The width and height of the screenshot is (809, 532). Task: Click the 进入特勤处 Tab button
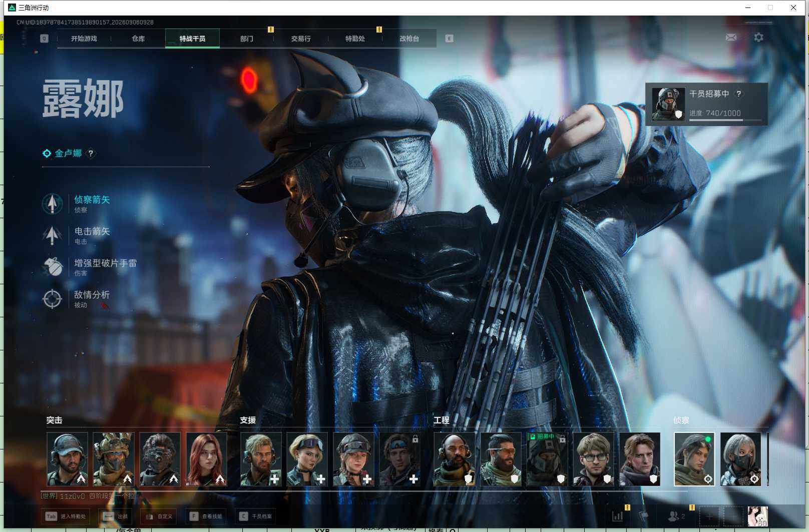[66, 516]
